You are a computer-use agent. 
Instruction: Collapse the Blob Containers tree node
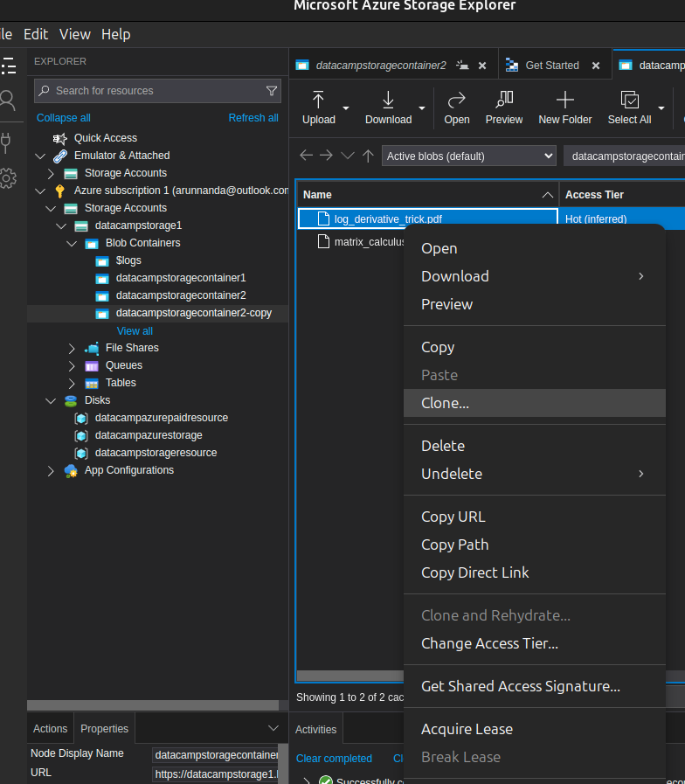coord(72,243)
